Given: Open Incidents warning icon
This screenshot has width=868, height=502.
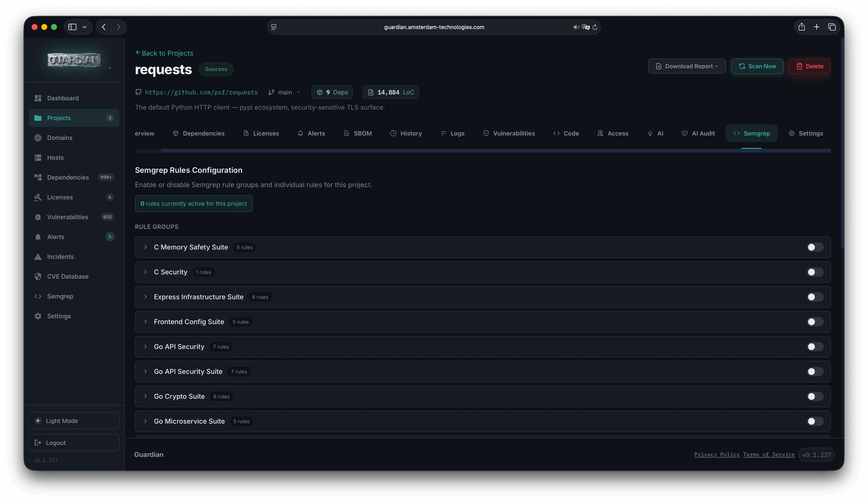Looking at the screenshot, I should [38, 256].
